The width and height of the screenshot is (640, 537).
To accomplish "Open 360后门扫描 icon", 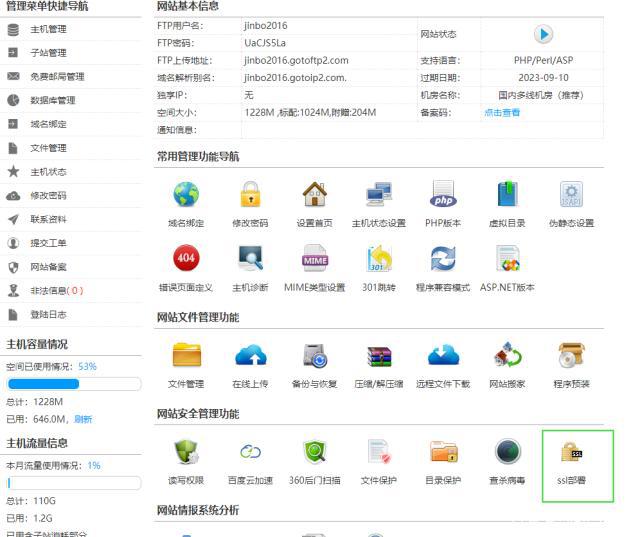I will [314, 452].
